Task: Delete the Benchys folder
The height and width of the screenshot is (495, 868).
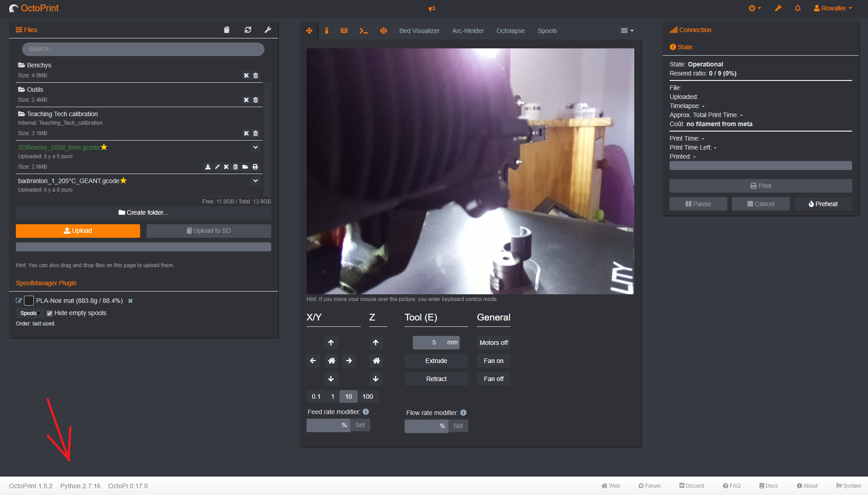Action: pyautogui.click(x=255, y=75)
